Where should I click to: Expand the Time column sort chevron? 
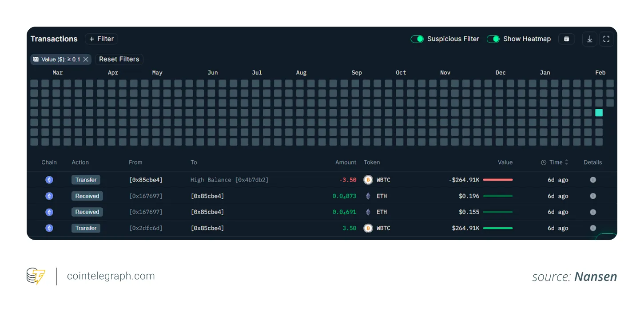click(x=566, y=162)
